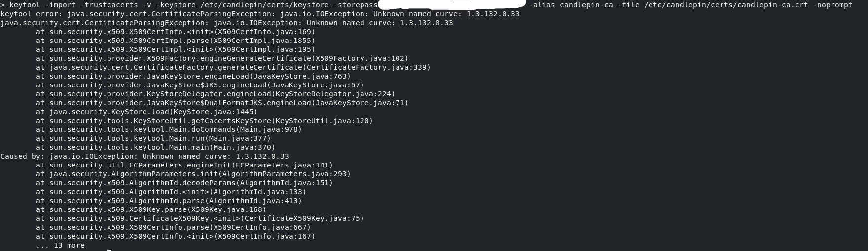Image resolution: width=868 pixels, height=251 pixels.
Task: Click the CertificateX509Key.<init> stack frame
Action: pyautogui.click(x=200, y=218)
